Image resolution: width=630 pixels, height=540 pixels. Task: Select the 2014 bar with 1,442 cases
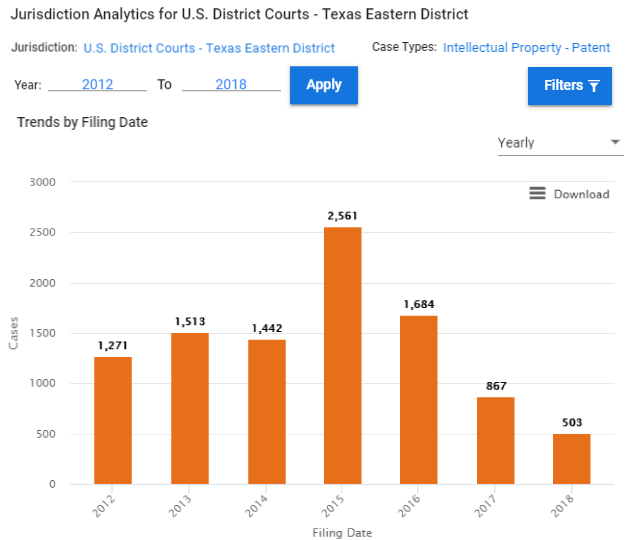click(x=266, y=411)
